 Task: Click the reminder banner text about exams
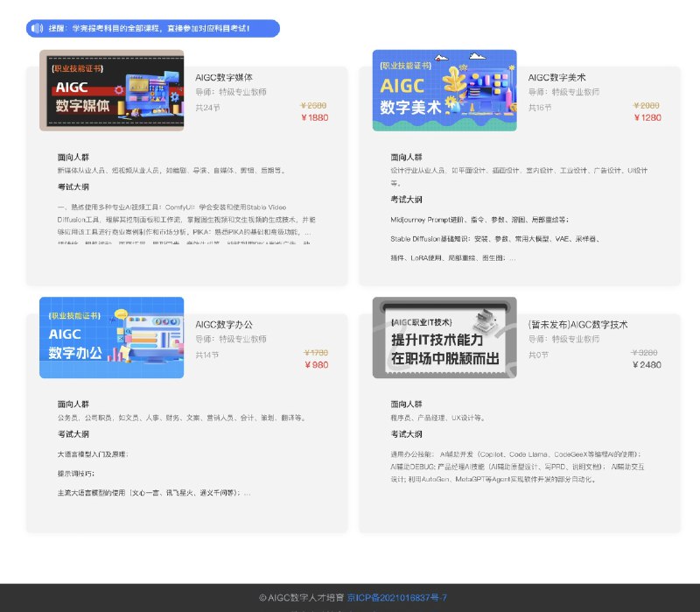pyautogui.click(x=149, y=28)
